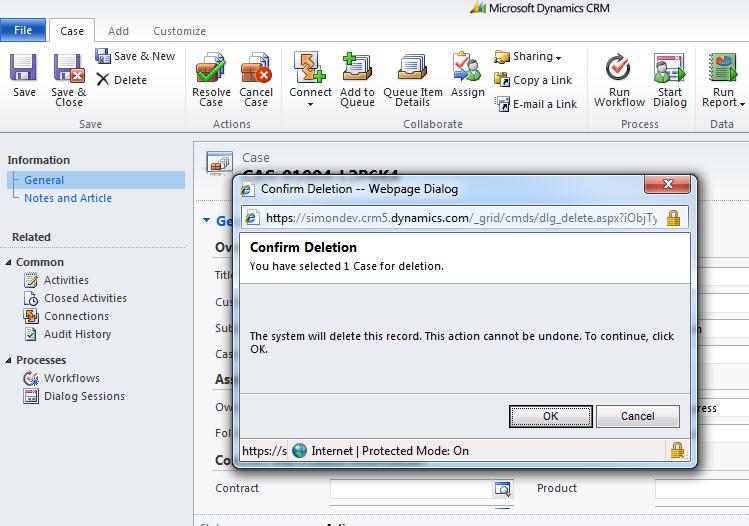Click the Product input field
Screen dimensions: 749x526
tap(702, 488)
